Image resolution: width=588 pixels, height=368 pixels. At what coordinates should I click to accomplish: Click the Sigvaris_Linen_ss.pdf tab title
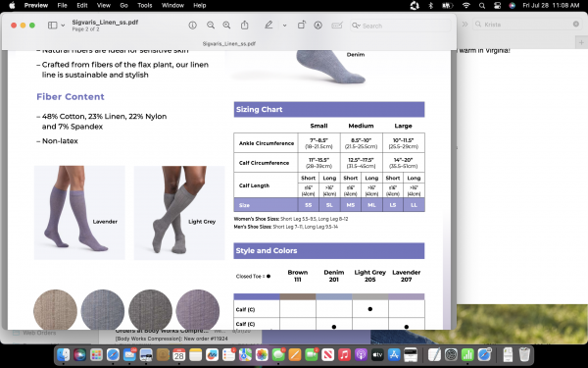[x=228, y=43]
